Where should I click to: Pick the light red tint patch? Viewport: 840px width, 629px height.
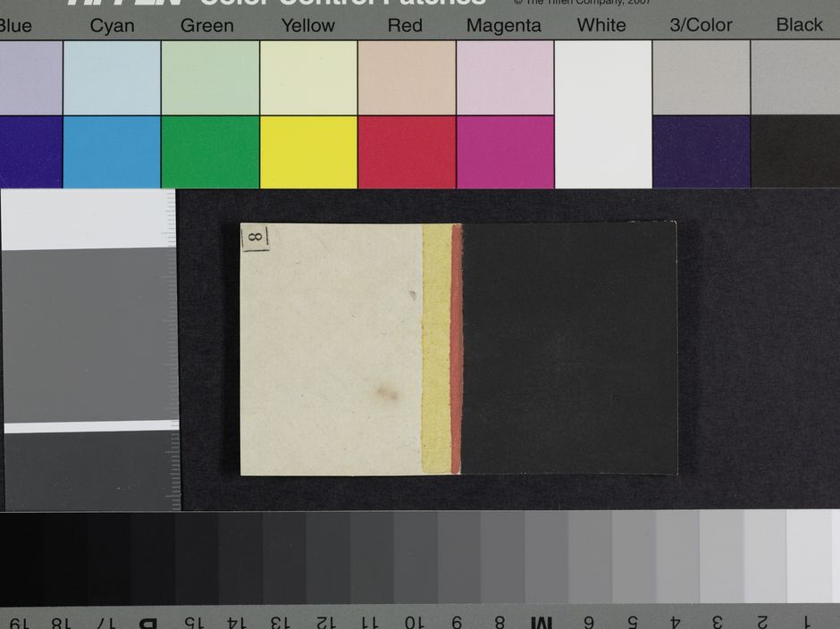point(407,79)
